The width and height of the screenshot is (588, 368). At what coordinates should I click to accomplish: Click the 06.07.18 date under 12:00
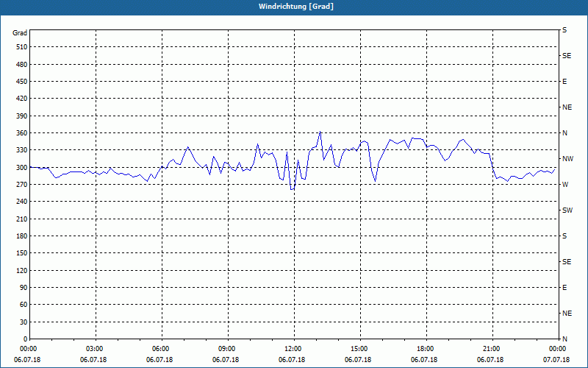[292, 360]
